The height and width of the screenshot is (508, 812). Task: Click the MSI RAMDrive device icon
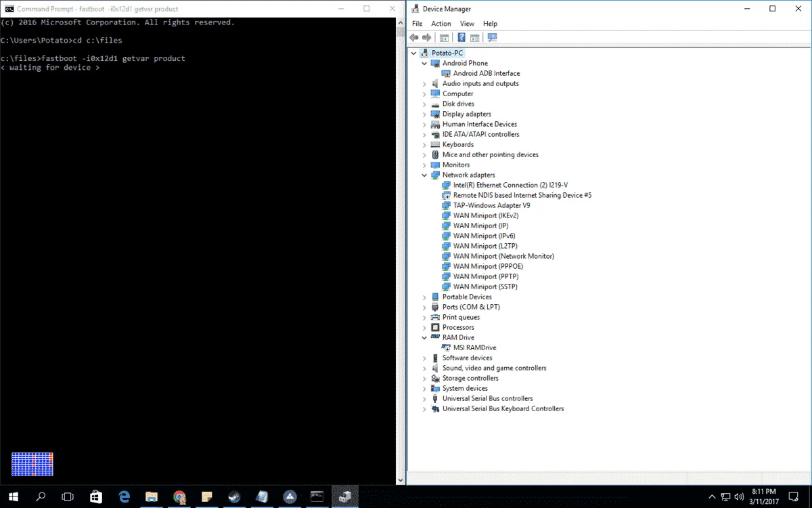(x=446, y=347)
